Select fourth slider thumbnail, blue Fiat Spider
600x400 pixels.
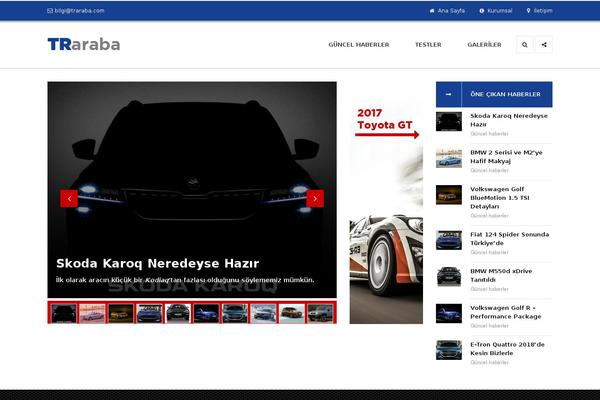pyautogui.click(x=149, y=313)
